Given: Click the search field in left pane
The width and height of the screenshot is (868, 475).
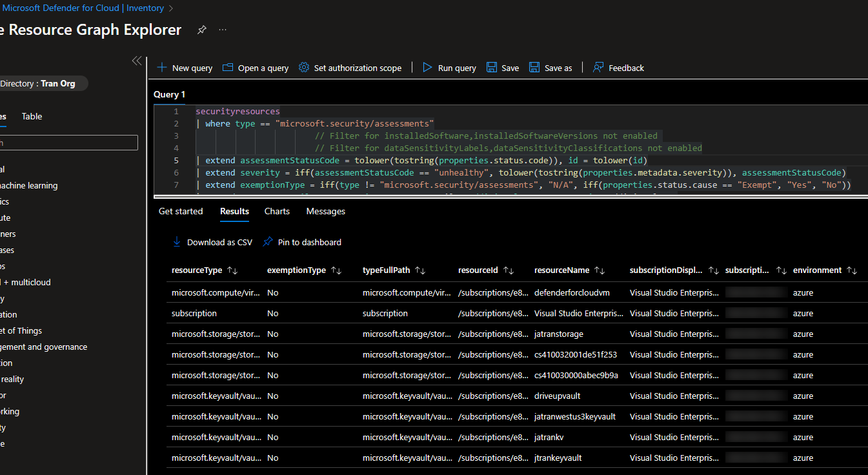Looking at the screenshot, I should 69,143.
